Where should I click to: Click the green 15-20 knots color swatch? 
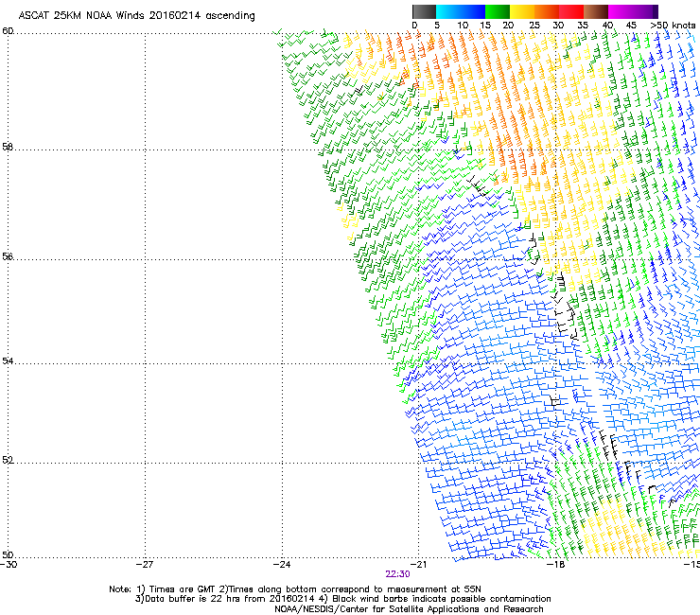point(498,11)
